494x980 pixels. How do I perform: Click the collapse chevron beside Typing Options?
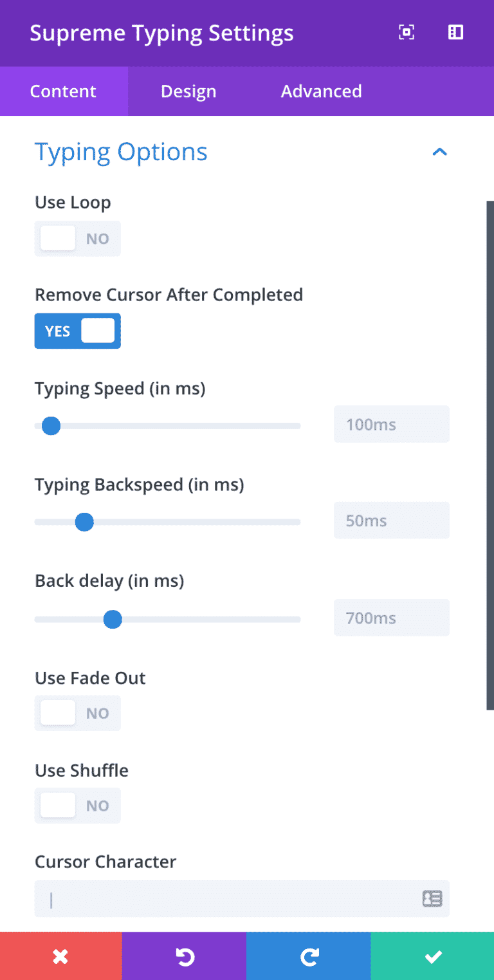[440, 152]
